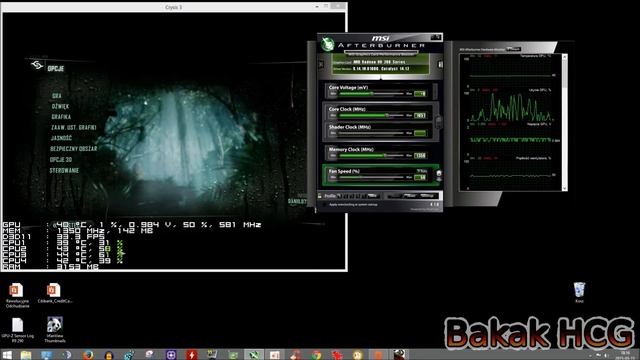Open the JASNOŚĆ brightness option

[x=61, y=138]
